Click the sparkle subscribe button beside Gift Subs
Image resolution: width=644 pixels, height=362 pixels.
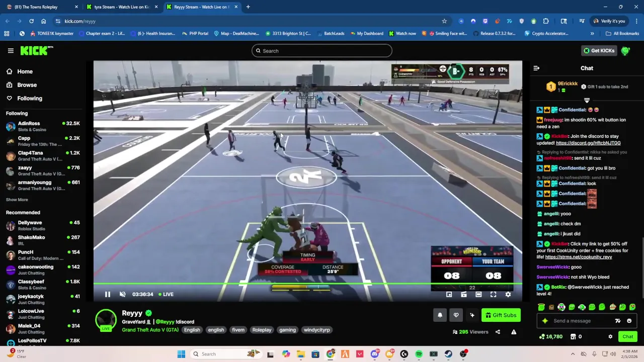tap(472, 315)
